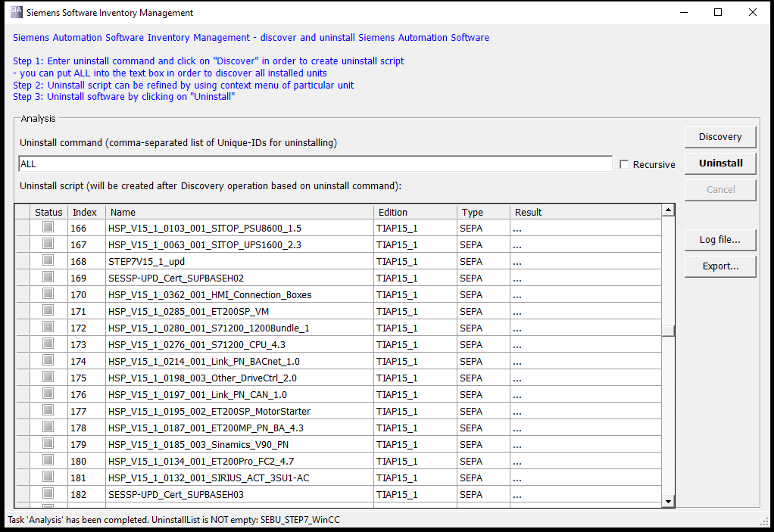Click the SIA application icon in title bar
This screenshot has height=532, width=774.
coord(16,12)
